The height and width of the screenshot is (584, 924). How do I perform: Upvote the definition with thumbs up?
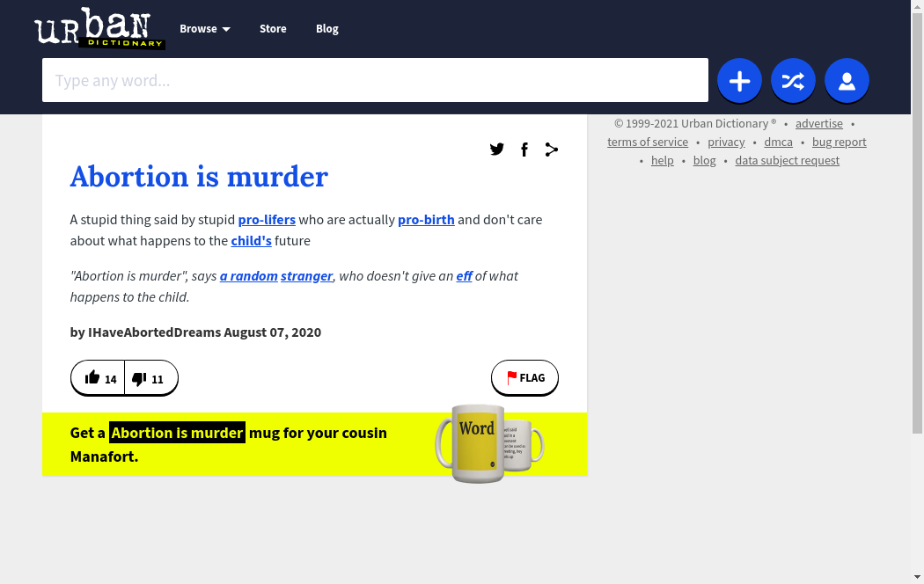click(x=99, y=378)
